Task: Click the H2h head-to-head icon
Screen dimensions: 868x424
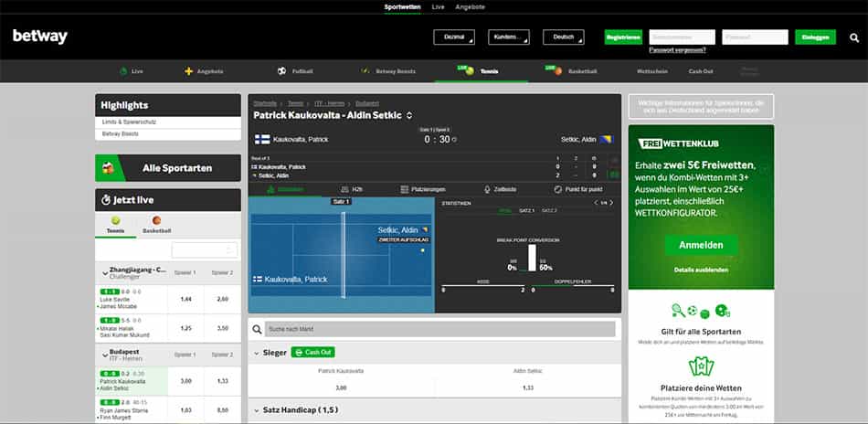Action: click(344, 189)
